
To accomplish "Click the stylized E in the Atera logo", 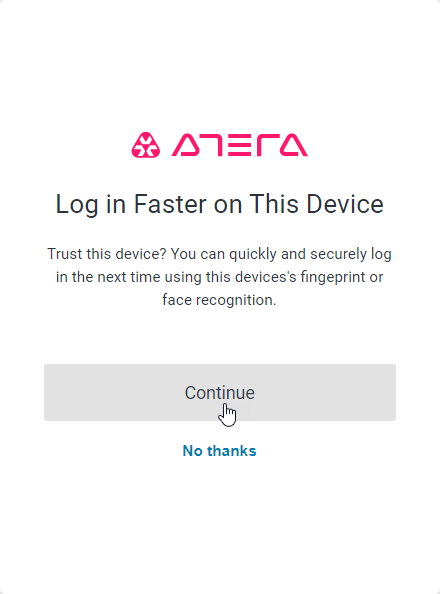I will 240,145.
